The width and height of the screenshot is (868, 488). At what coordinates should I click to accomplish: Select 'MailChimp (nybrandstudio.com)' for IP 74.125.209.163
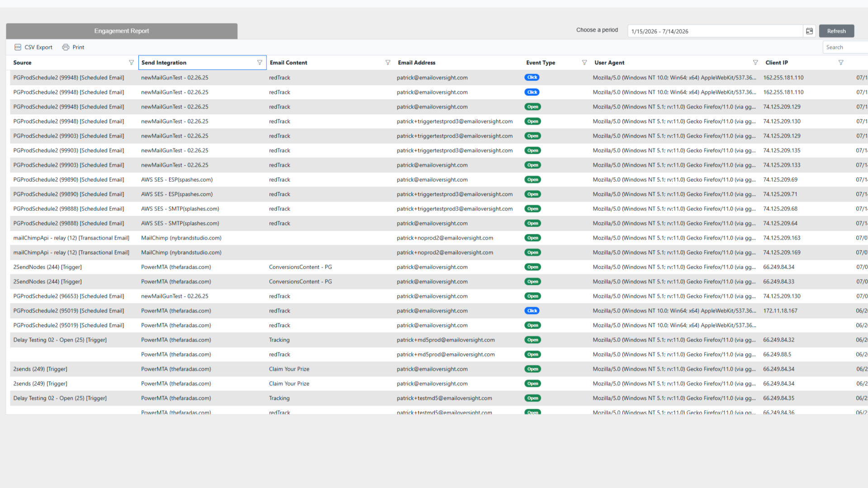coord(181,238)
